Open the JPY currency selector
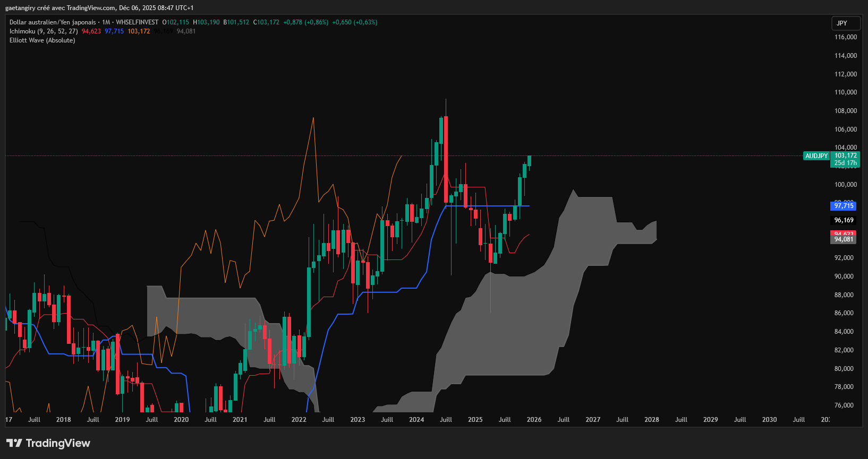The width and height of the screenshot is (868, 459). [x=845, y=23]
